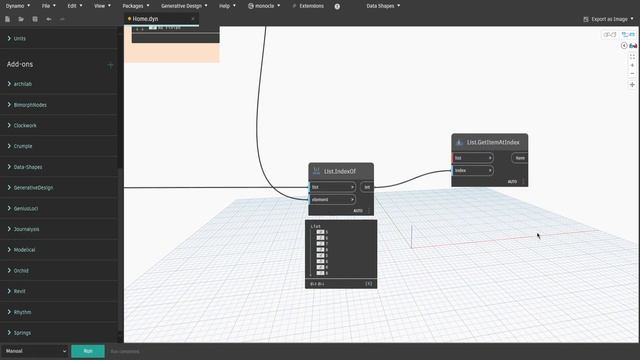
Task: Switch to geometry background preview view
Action: tap(609, 35)
